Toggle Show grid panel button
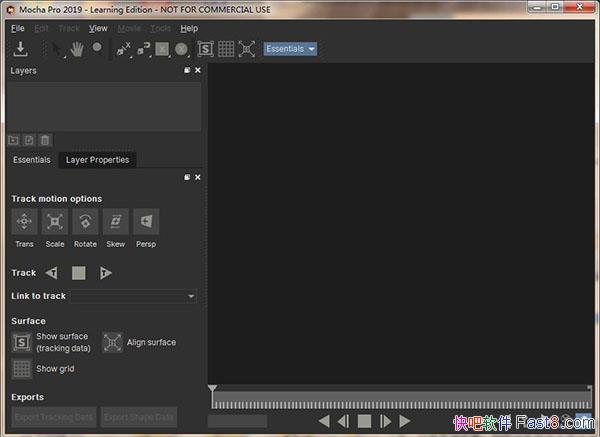Screen dimensions: 600x437 pos(21,369)
